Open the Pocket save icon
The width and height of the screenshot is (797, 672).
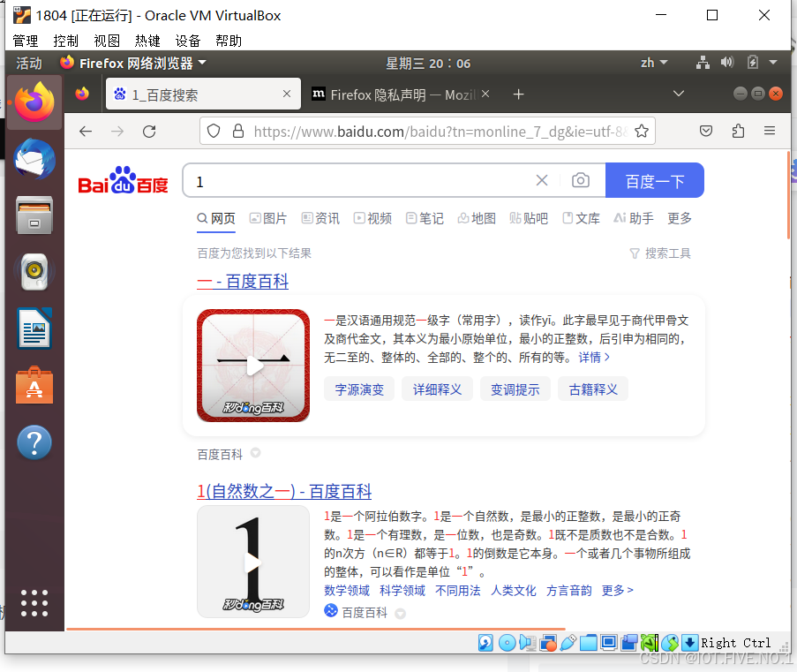706,132
